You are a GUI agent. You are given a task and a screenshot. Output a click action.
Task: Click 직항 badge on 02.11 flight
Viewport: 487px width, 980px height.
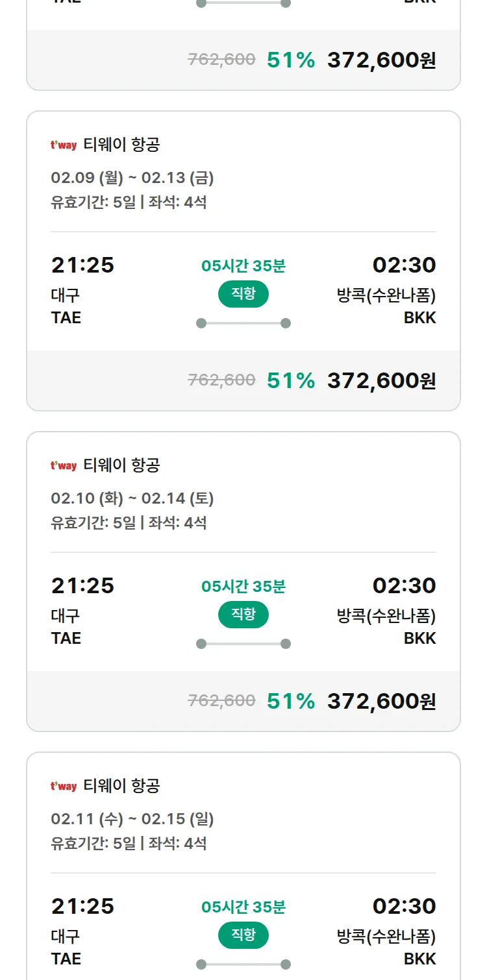(243, 935)
